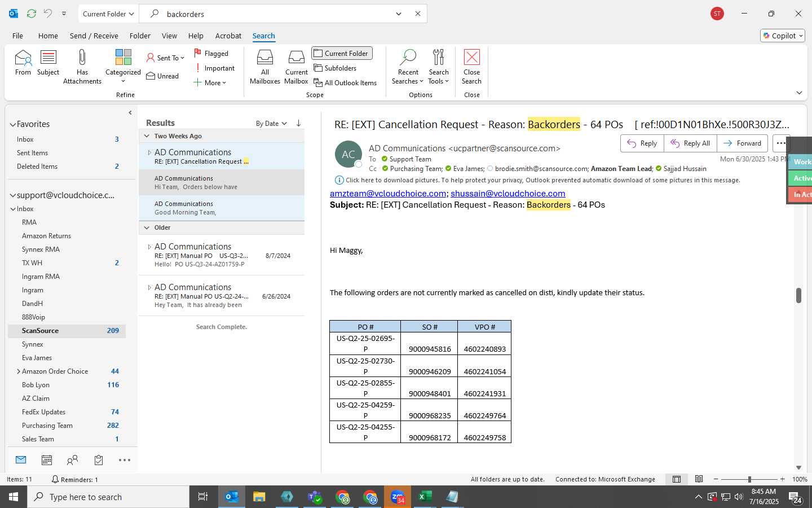Click Reply All button

[x=690, y=143]
